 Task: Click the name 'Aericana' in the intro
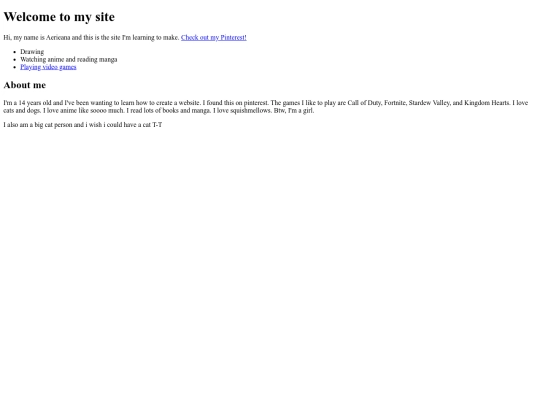tap(58, 38)
